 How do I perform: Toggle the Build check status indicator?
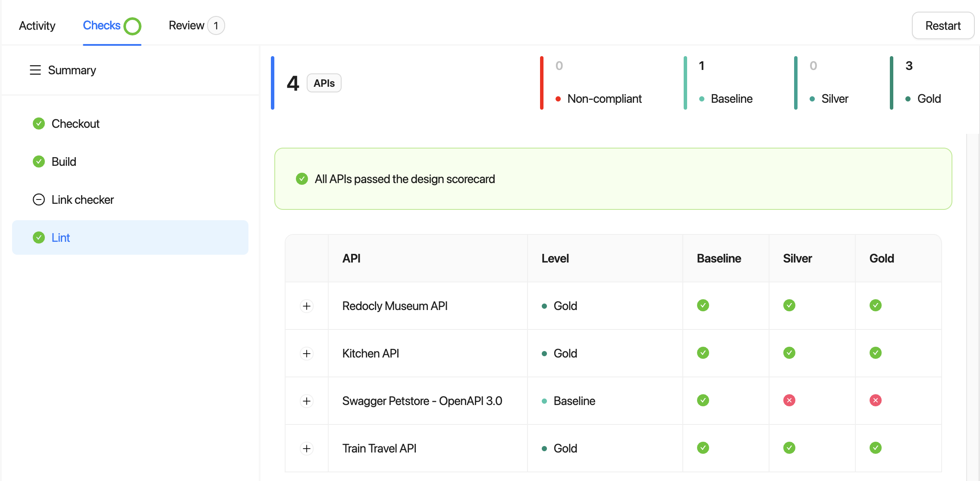click(39, 161)
